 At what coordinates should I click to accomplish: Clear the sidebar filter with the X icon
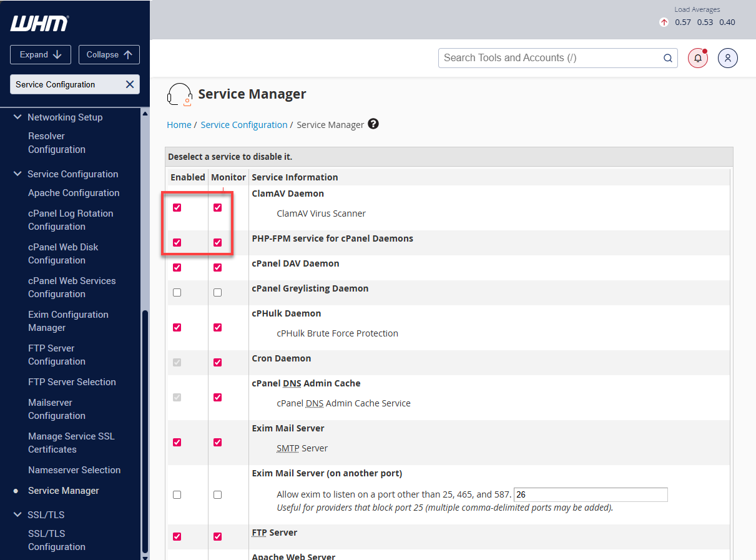(x=129, y=84)
